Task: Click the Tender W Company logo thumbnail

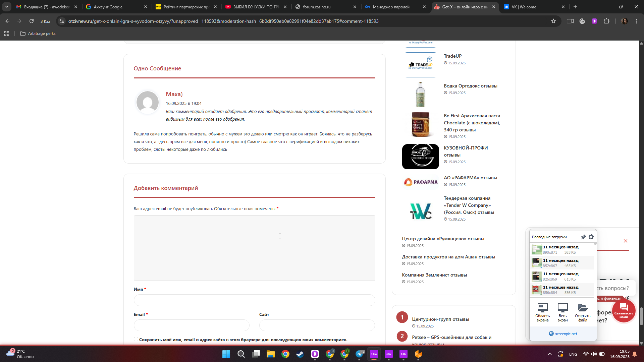Action: point(420,211)
